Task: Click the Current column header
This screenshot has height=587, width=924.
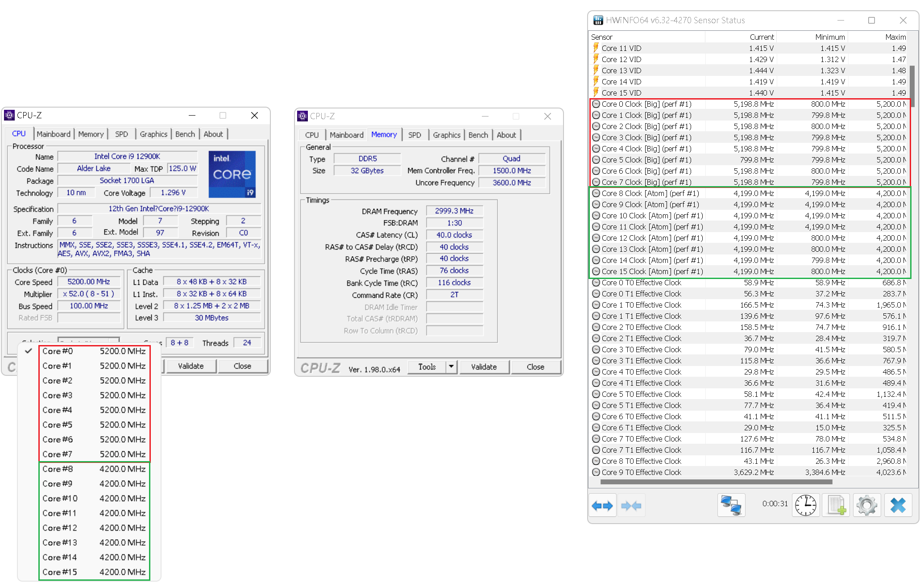Action: pyautogui.click(x=741, y=37)
